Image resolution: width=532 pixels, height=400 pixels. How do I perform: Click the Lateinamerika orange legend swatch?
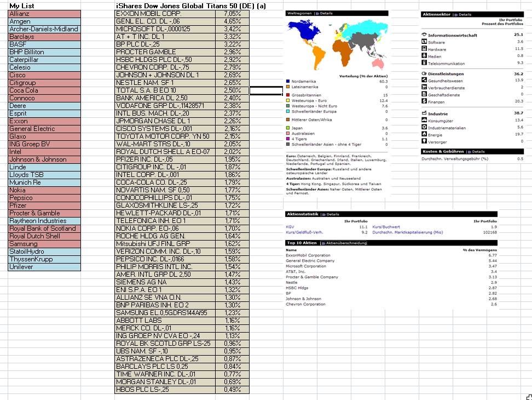tap(288, 87)
